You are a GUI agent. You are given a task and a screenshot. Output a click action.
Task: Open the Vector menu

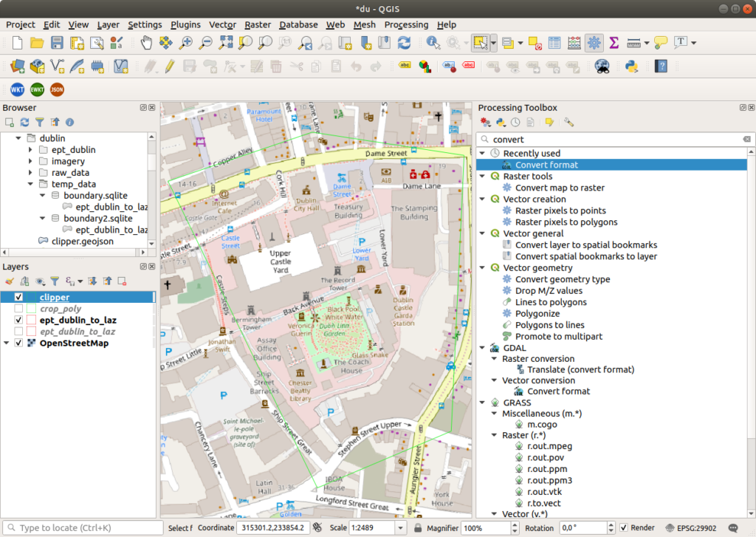(222, 24)
